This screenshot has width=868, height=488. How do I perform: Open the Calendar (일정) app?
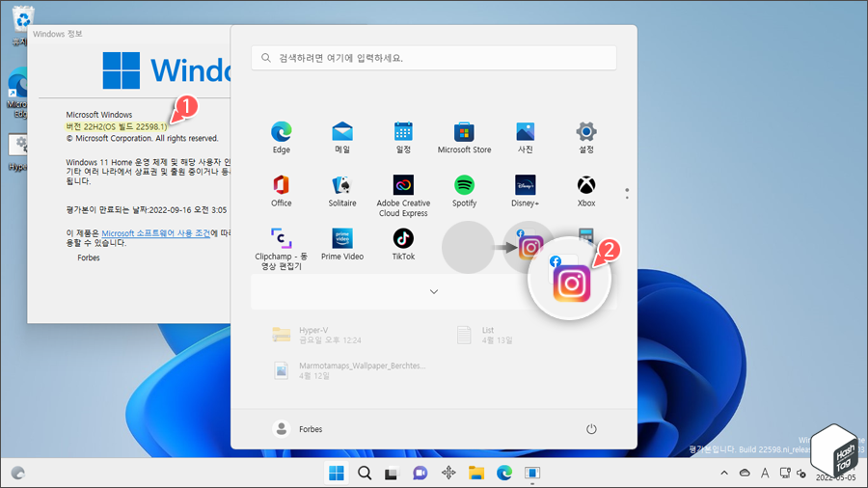click(x=403, y=137)
